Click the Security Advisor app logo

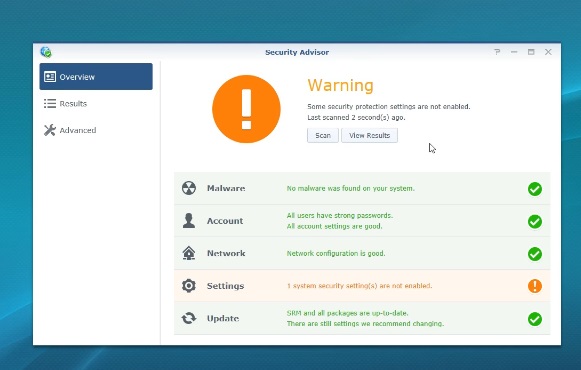[x=46, y=52]
